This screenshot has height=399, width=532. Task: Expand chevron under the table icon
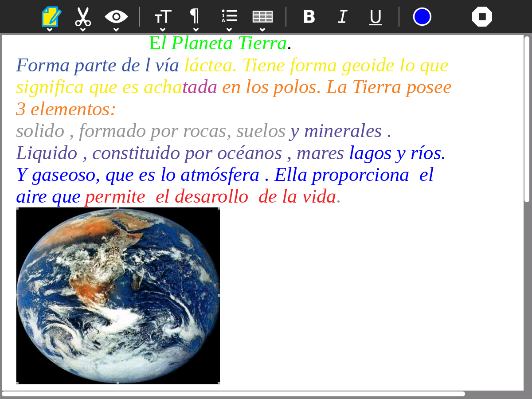[x=262, y=30]
